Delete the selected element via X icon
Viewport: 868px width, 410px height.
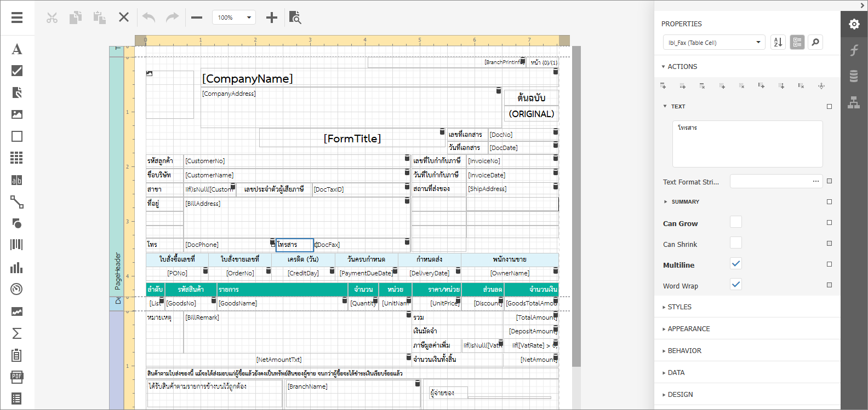pyautogui.click(x=124, y=18)
